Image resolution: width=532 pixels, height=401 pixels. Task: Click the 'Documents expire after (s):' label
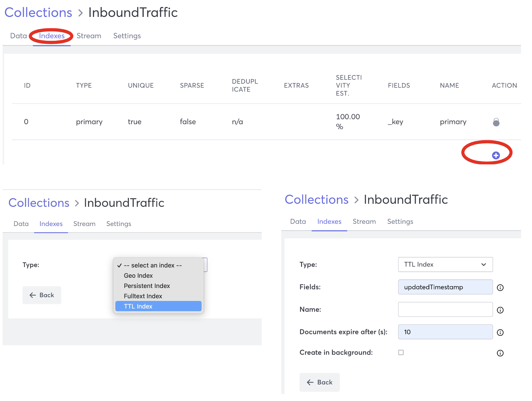344,332
